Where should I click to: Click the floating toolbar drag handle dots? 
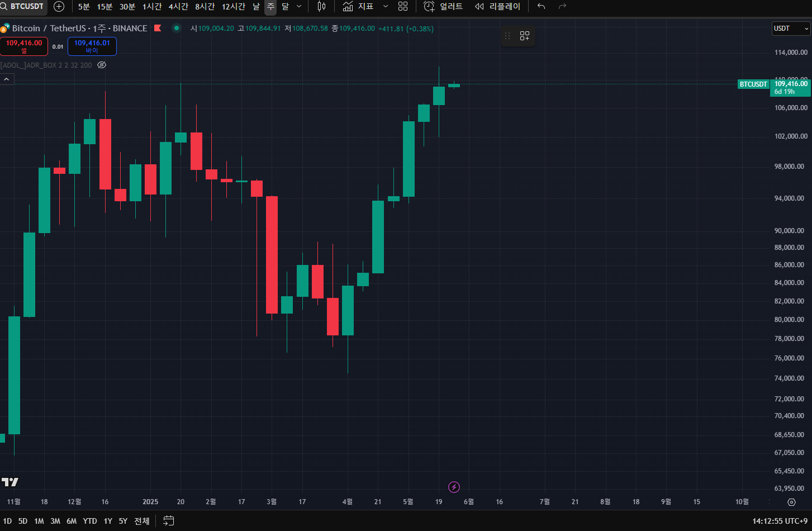pos(507,36)
